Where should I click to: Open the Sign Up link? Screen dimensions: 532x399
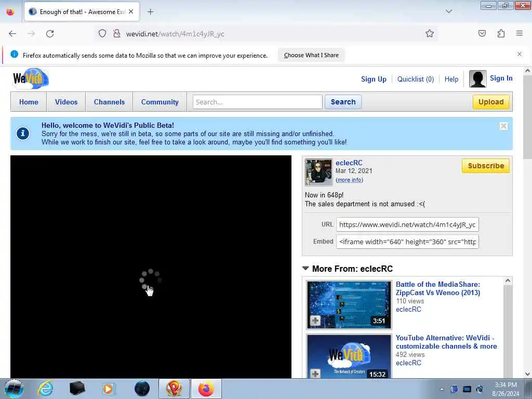tap(374, 79)
